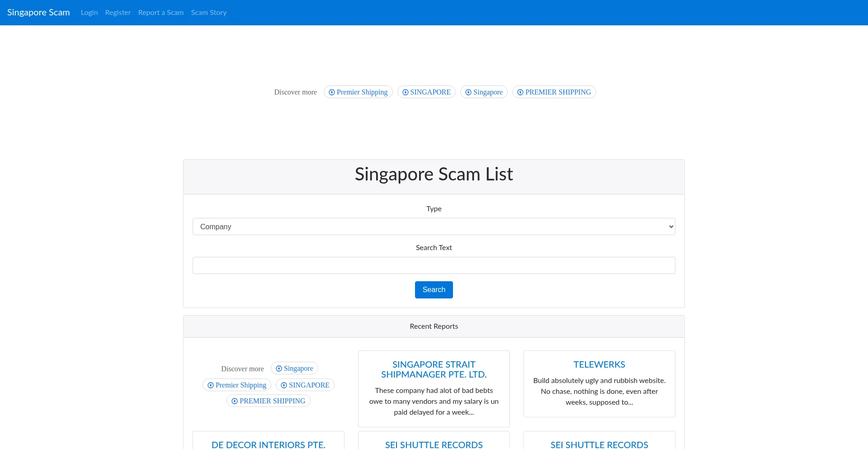The height and width of the screenshot is (449, 868).
Task: Click arrow icon on Recent Reports Premier Shipping chip
Action: [211, 385]
